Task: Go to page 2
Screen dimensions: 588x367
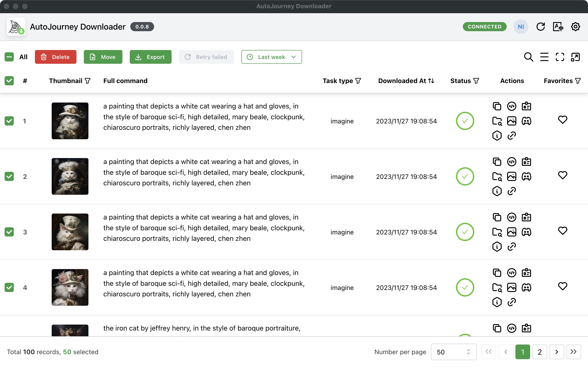Action: pos(539,352)
